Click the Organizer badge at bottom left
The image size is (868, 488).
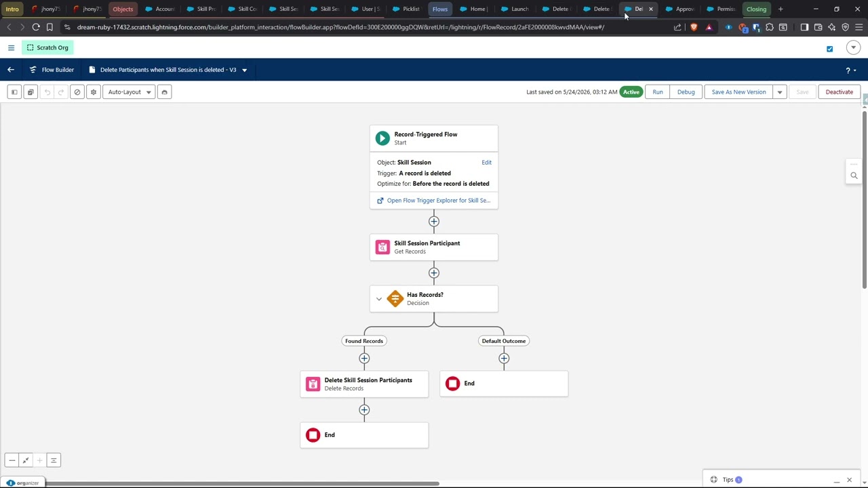click(22, 483)
